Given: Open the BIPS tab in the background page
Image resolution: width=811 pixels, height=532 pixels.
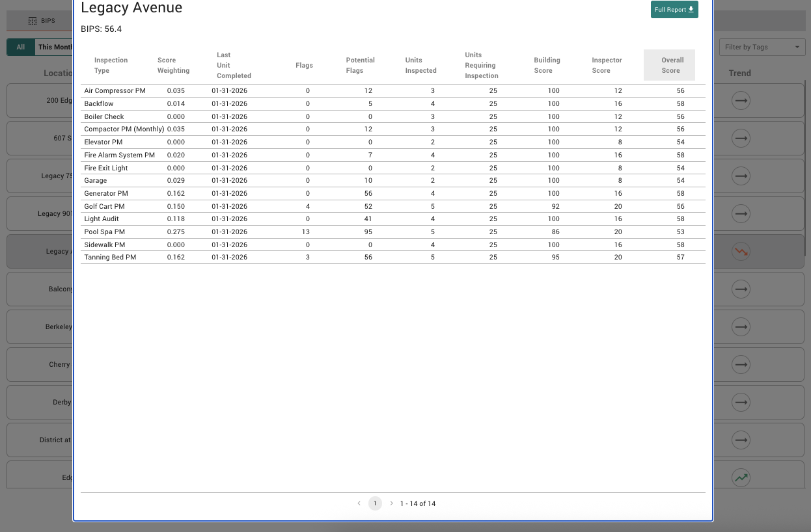Looking at the screenshot, I should (42, 21).
